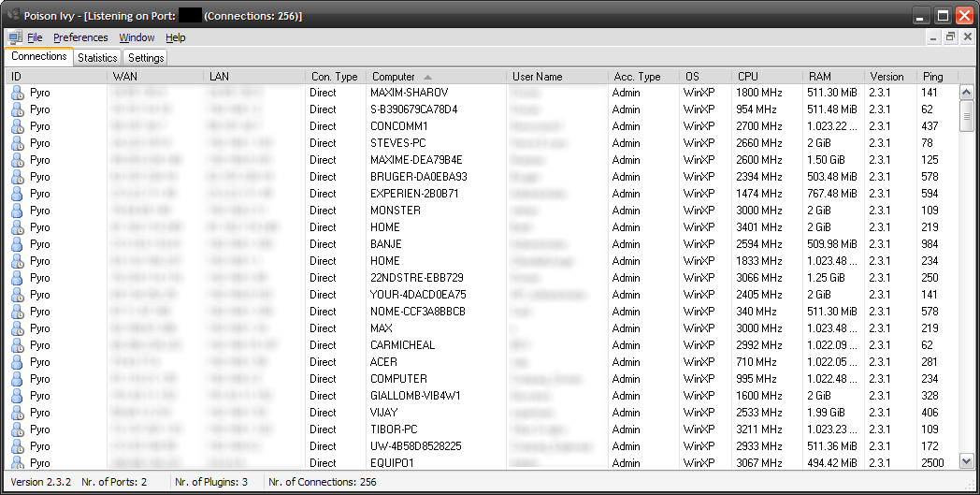Click Nr. of Connections: 256 status text
980x495 pixels.
pyautogui.click(x=323, y=483)
